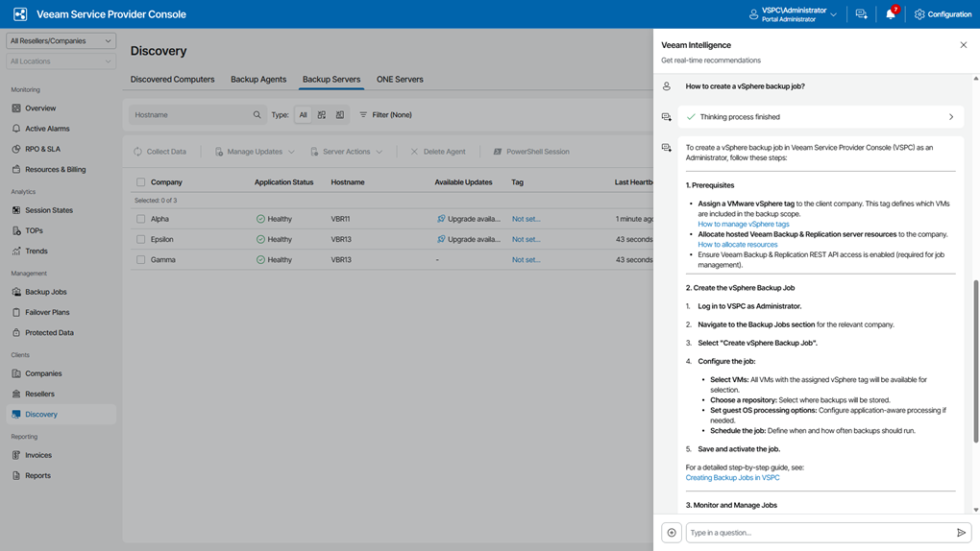Sort by Application Status column header

pyautogui.click(x=283, y=182)
